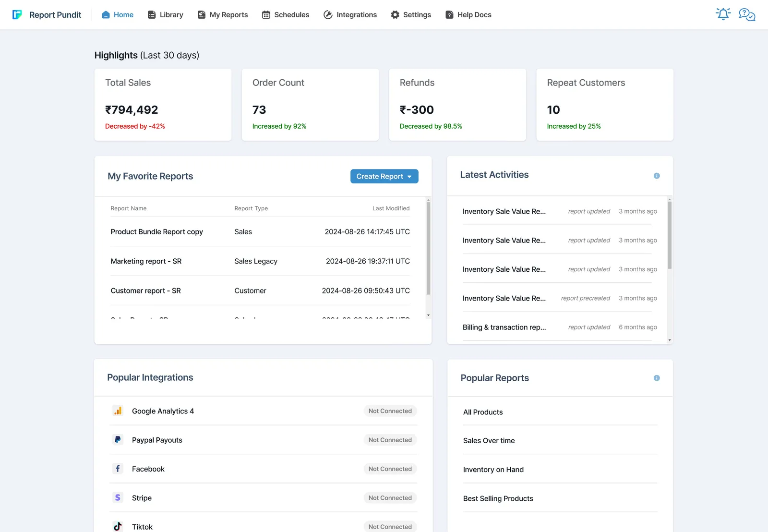Image resolution: width=768 pixels, height=532 pixels.
Task: Click the Not Connected badge for Facebook
Action: (x=390, y=469)
